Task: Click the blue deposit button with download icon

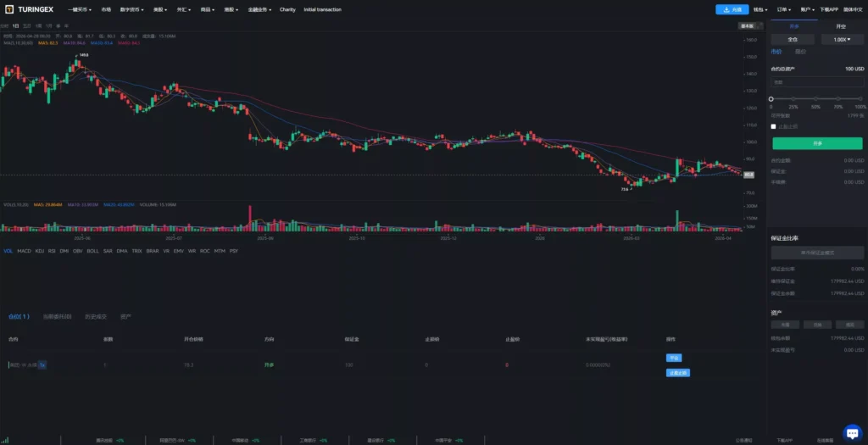Action: (732, 9)
